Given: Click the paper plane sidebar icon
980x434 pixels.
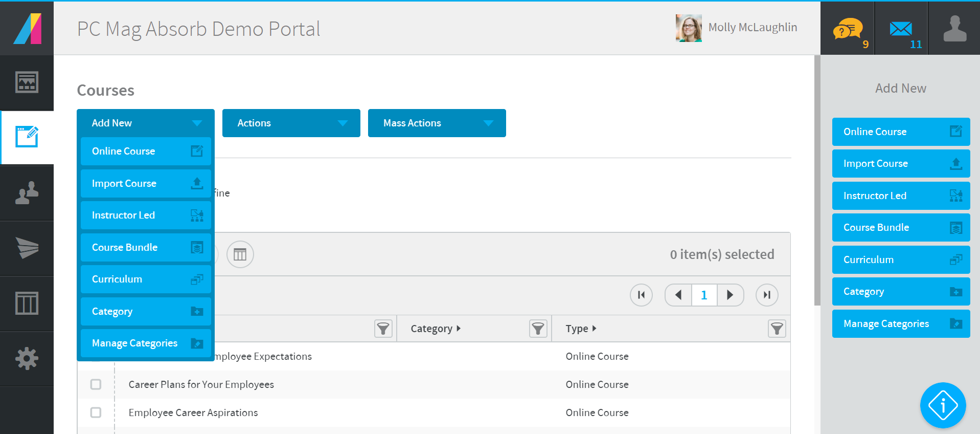Looking at the screenshot, I should (27, 248).
